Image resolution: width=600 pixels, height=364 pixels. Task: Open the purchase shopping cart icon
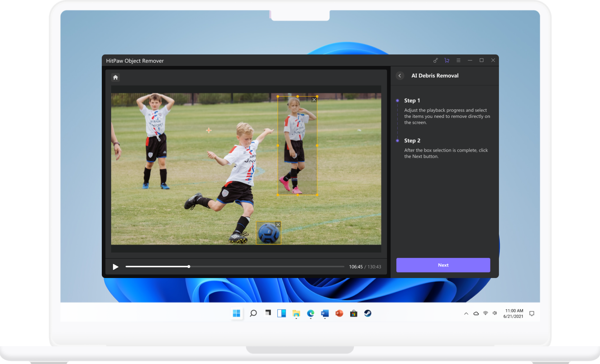pyautogui.click(x=447, y=60)
